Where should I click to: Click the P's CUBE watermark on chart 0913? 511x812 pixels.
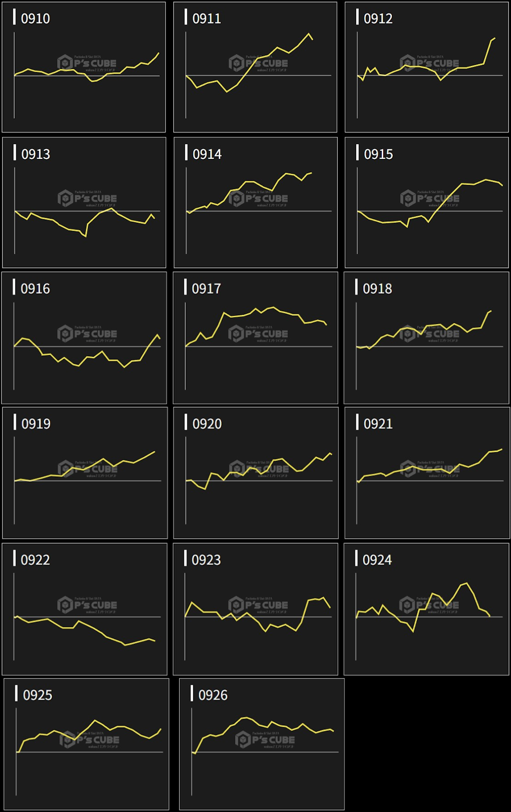[87, 198]
